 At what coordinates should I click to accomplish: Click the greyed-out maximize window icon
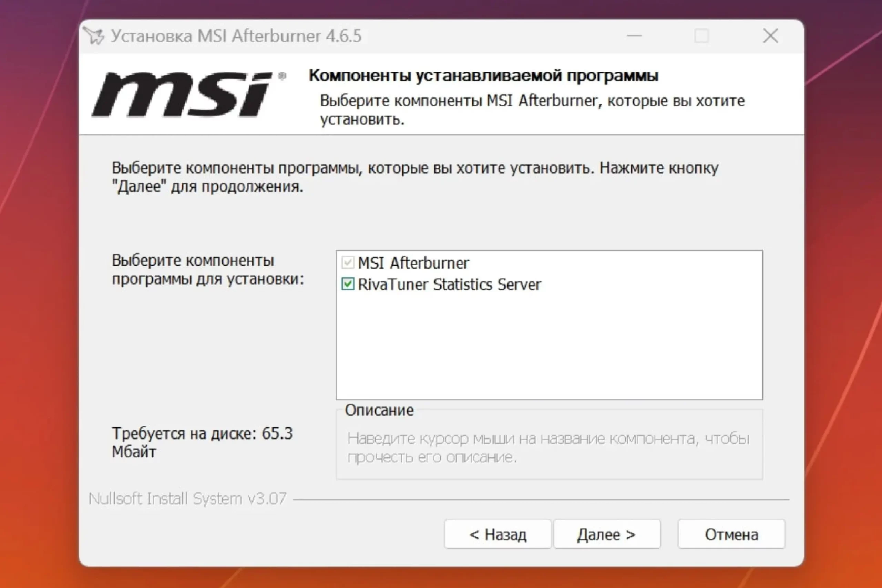pos(701,36)
